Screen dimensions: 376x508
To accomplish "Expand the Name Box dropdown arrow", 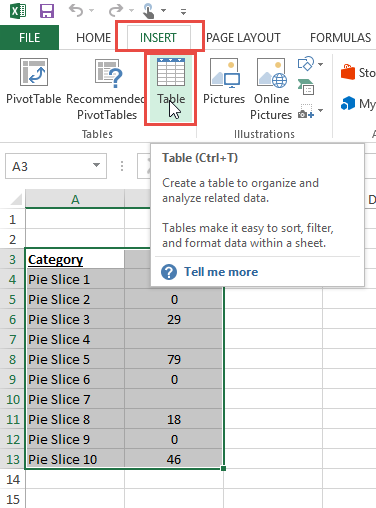I will (97, 165).
